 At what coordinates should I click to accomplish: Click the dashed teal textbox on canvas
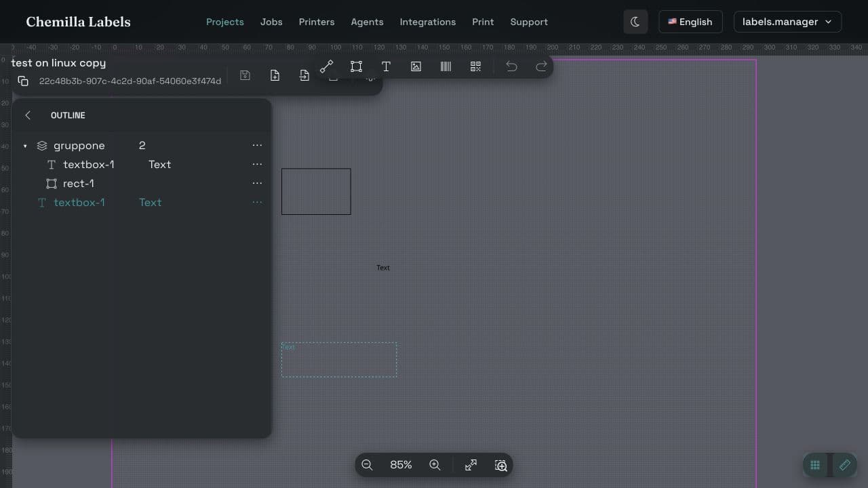pos(339,360)
